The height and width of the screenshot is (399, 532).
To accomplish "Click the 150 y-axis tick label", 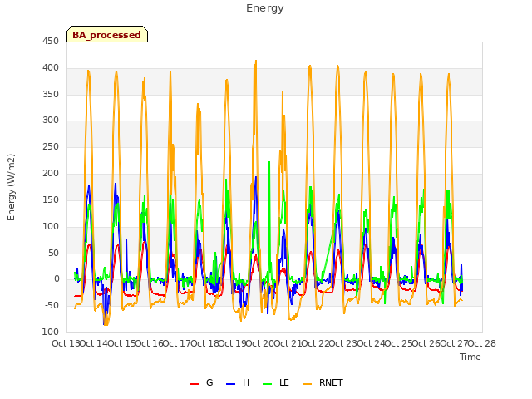I will [x=51, y=199].
